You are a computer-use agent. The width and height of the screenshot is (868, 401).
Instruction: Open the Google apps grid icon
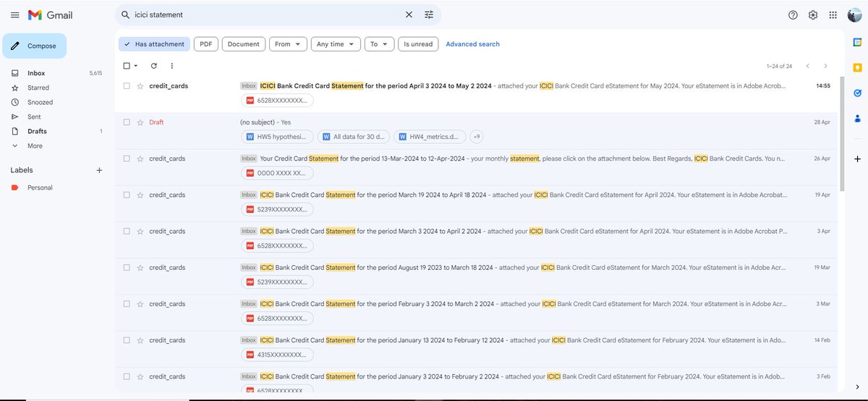click(x=833, y=14)
